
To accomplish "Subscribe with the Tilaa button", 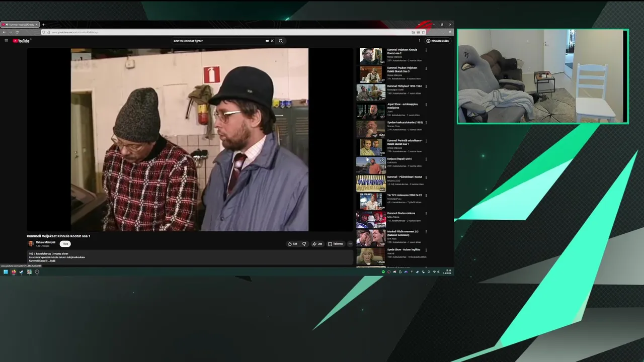I will 65,244.
